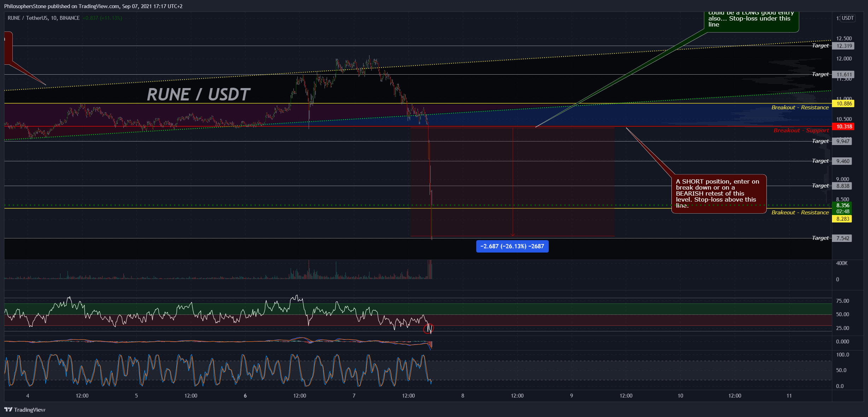Click 9.000 on the price scale

point(842,179)
